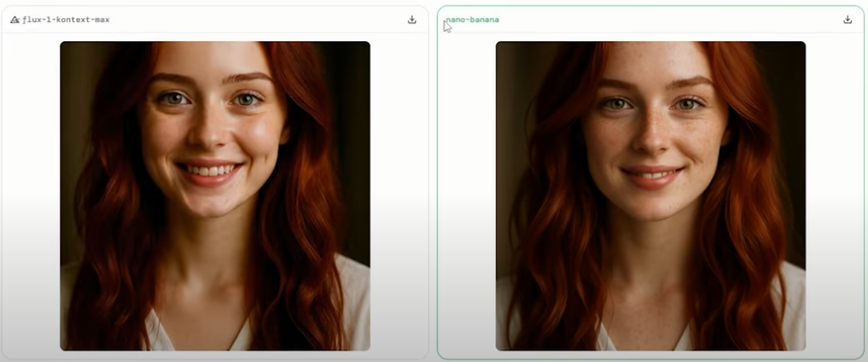Open the nano-banana portrait image
Image resolution: width=868 pixels, height=362 pixels.
point(650,196)
